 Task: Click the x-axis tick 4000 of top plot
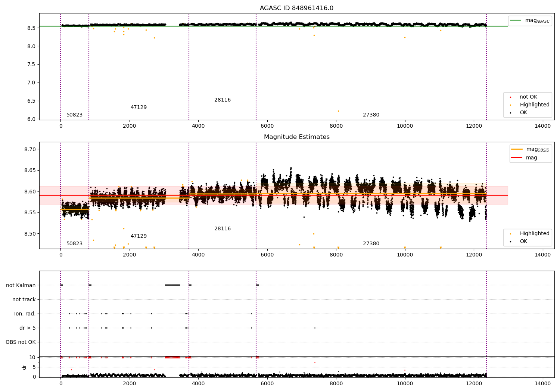pos(198,126)
